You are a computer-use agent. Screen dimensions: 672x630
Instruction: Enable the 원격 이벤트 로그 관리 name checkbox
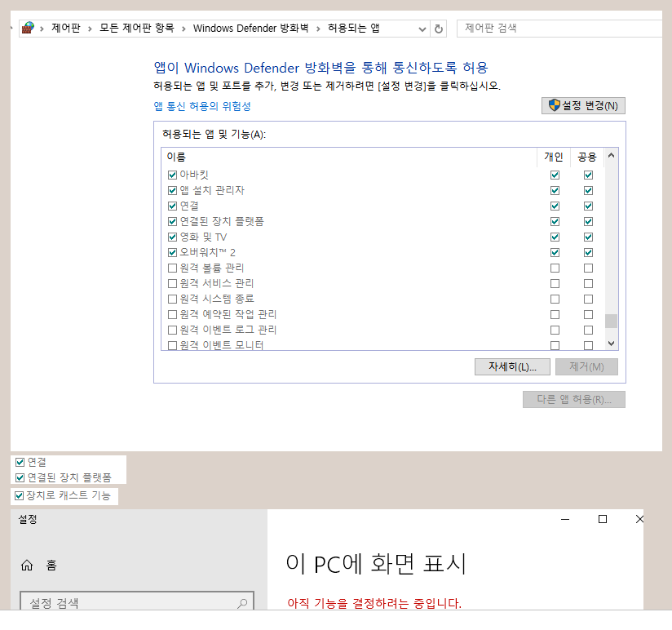click(172, 330)
